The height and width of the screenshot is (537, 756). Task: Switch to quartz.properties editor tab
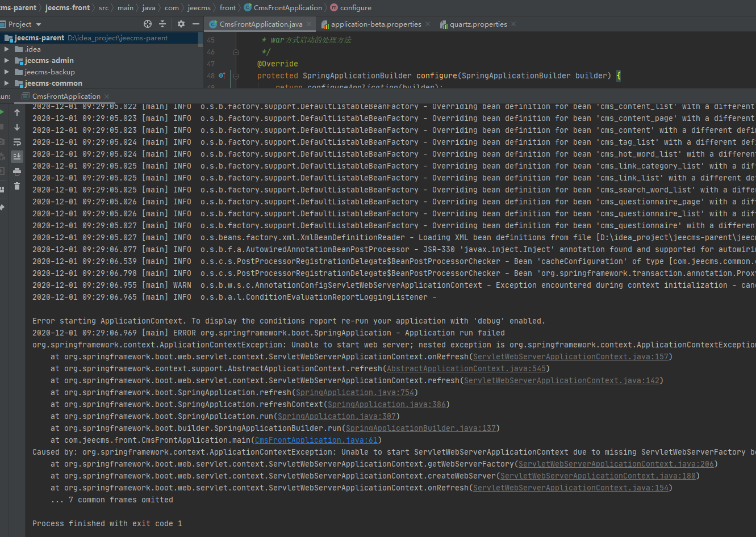pos(478,24)
